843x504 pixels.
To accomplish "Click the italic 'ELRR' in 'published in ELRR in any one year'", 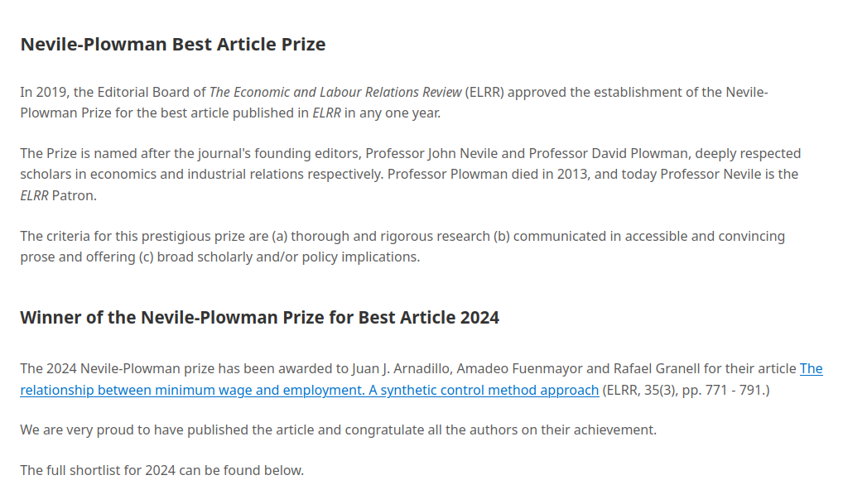I will [x=326, y=113].
